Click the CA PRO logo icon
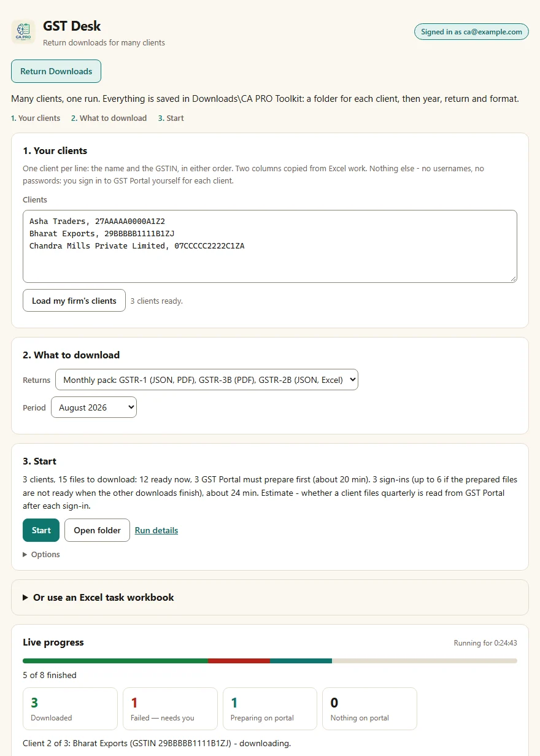The width and height of the screenshot is (540, 756). click(23, 32)
